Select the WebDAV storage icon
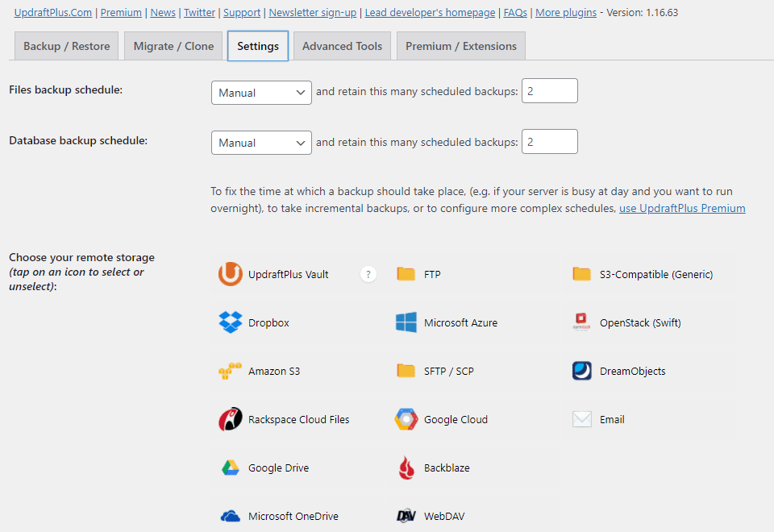Viewport: 774px width, 532px height. 406,516
